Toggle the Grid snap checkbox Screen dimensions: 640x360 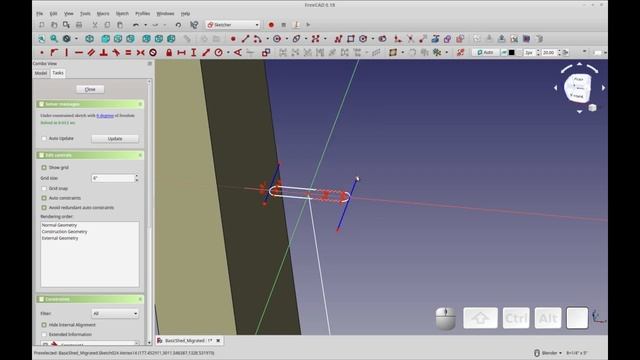pyautogui.click(x=44, y=189)
